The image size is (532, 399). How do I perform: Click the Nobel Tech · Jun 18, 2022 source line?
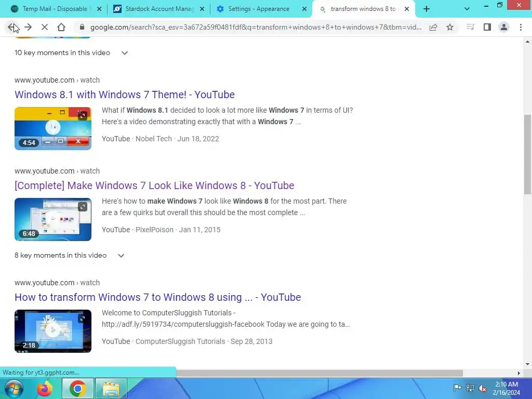[x=161, y=139]
